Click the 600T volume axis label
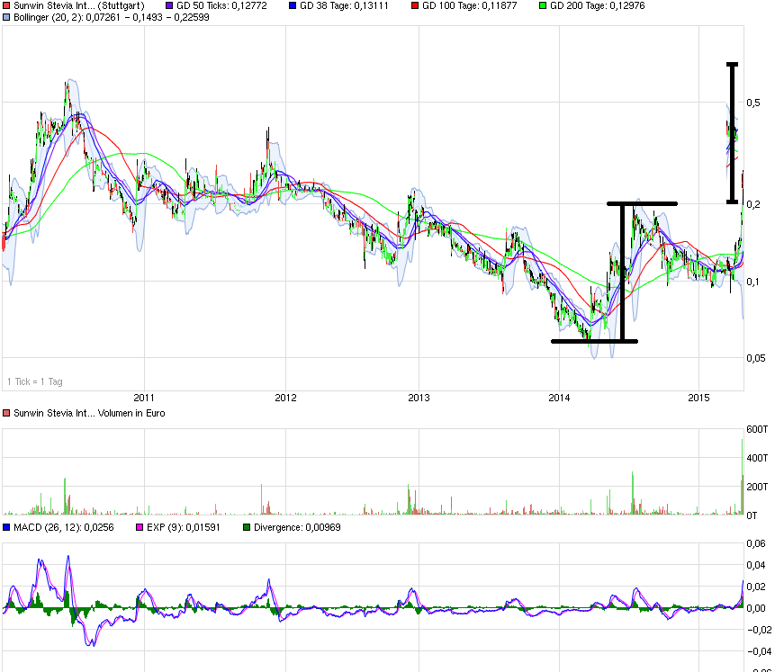784x672 pixels. pyautogui.click(x=757, y=429)
